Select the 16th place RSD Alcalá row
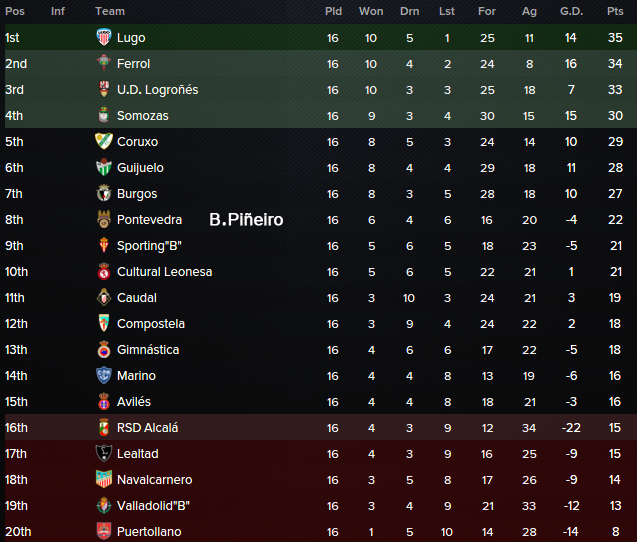 coord(321,427)
